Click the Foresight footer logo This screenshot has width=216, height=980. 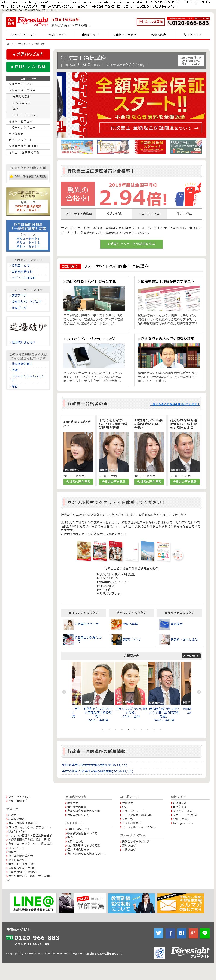pos(190,953)
